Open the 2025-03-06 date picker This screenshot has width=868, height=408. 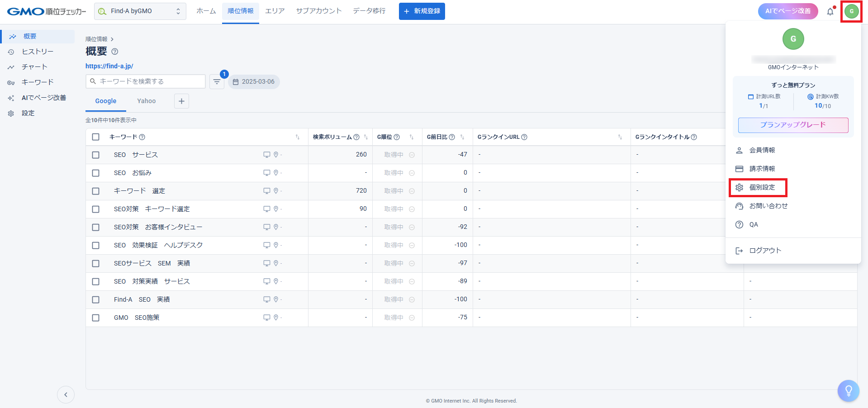click(254, 82)
